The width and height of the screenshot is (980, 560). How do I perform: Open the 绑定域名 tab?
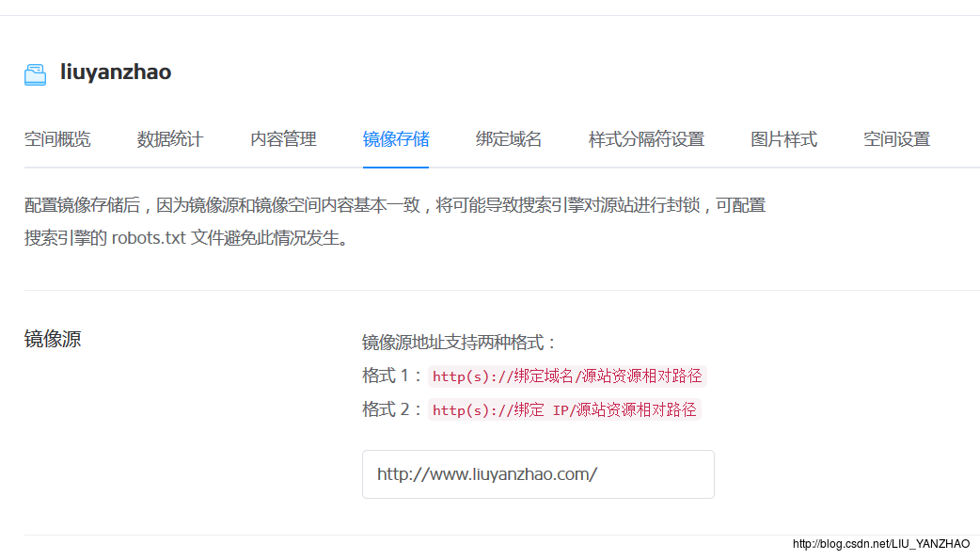coord(509,139)
